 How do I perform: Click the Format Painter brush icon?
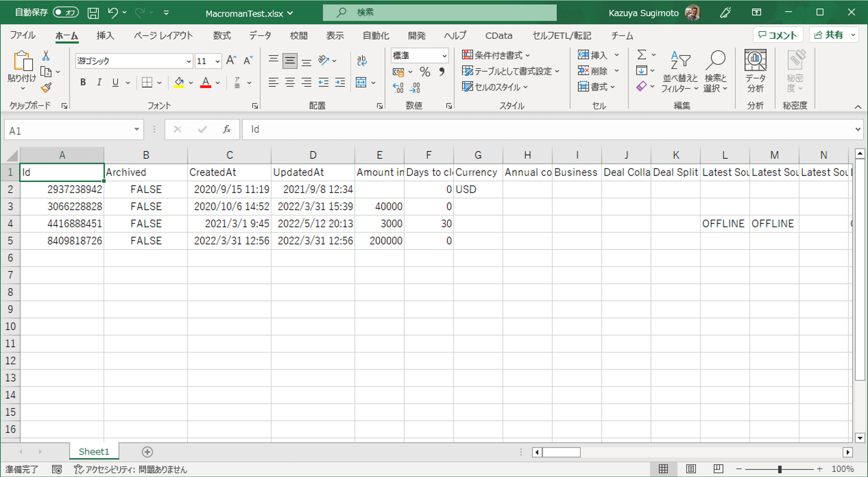[x=46, y=88]
